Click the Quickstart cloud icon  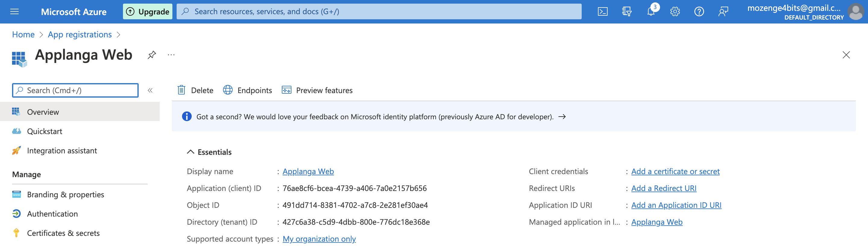(x=17, y=131)
